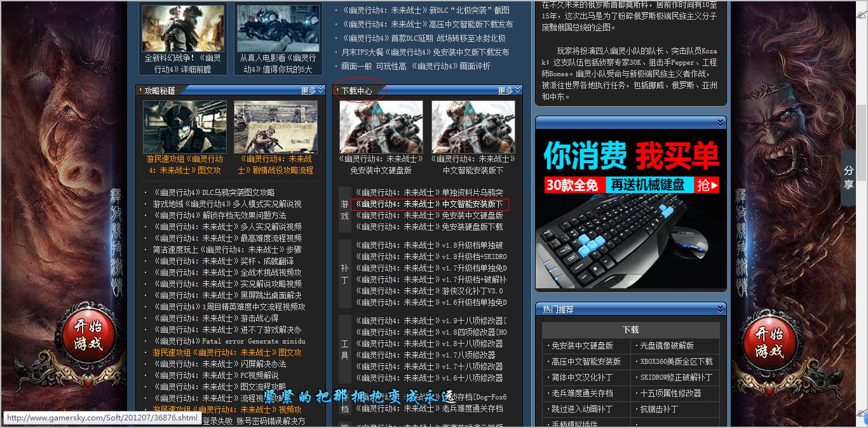
Task: Click the collapse chevron atop the keyboard advertisement panel
Action: click(x=721, y=123)
